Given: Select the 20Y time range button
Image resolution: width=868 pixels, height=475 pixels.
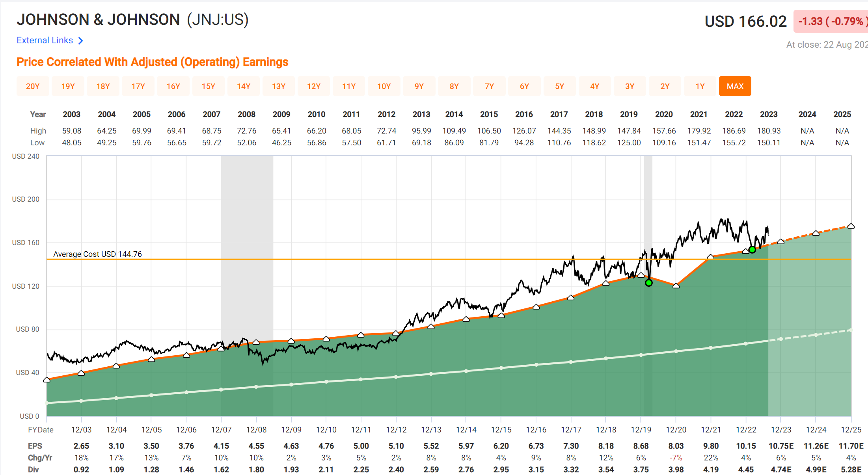Looking at the screenshot, I should tap(33, 86).
